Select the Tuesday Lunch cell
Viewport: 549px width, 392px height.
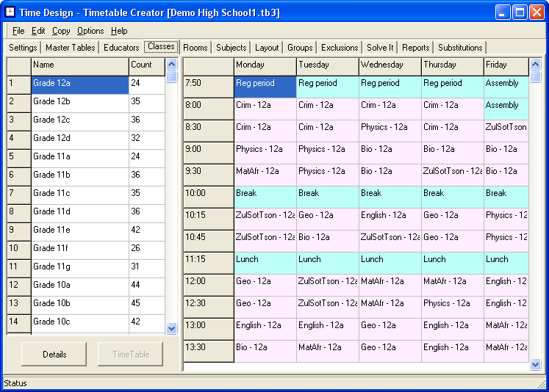click(x=327, y=260)
